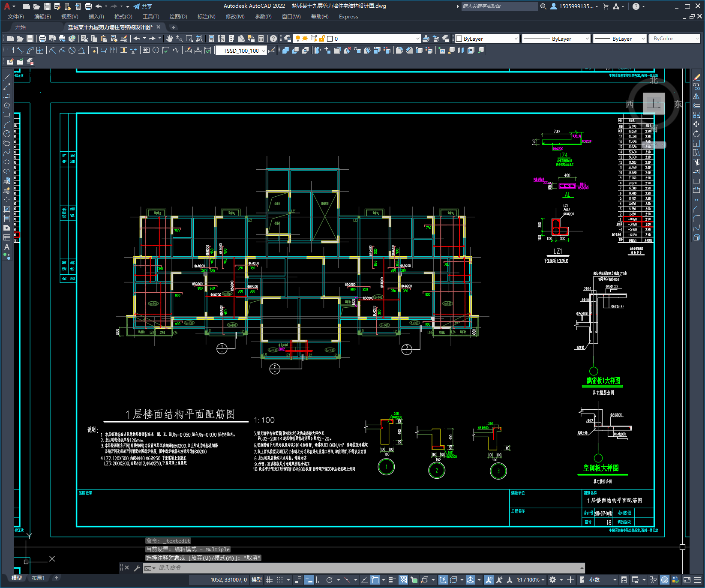The image size is (705, 588).
Task: Open Print Preview in standard toolbar
Action: click(x=52, y=39)
